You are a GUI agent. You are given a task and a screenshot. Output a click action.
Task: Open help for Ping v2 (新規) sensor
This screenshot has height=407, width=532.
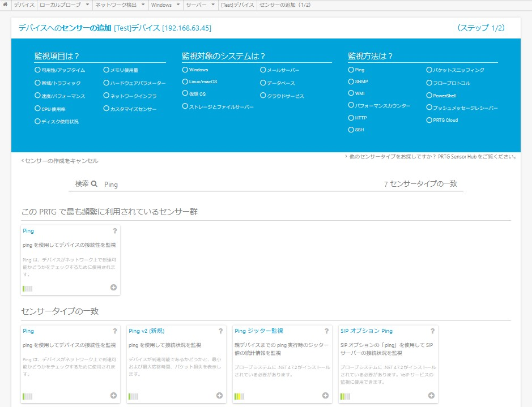(x=220, y=331)
